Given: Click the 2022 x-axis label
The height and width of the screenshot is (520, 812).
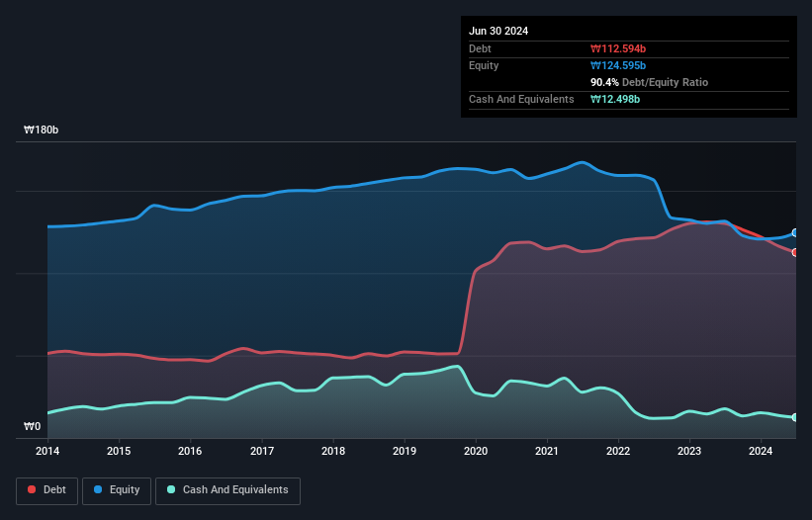Looking at the screenshot, I should coord(618,451).
